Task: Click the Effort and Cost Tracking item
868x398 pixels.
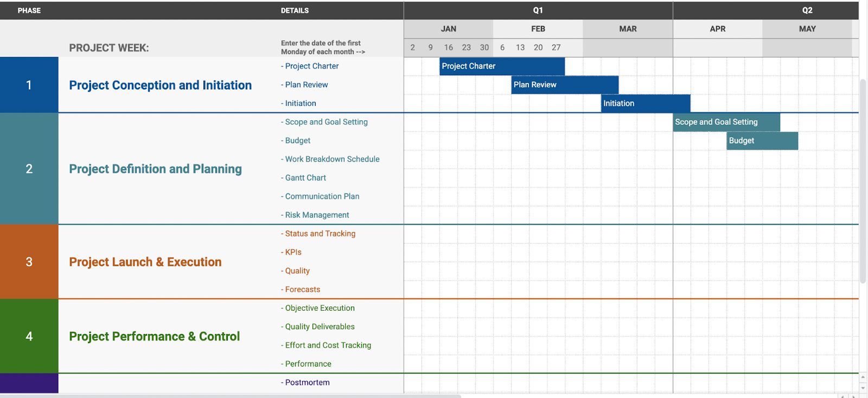Action: pos(328,345)
